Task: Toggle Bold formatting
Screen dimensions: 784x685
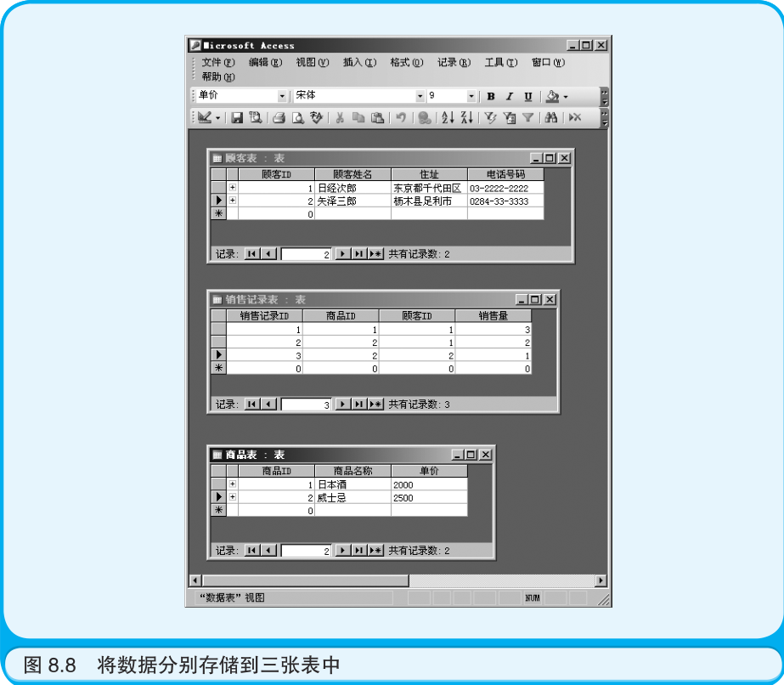Action: pos(491,97)
